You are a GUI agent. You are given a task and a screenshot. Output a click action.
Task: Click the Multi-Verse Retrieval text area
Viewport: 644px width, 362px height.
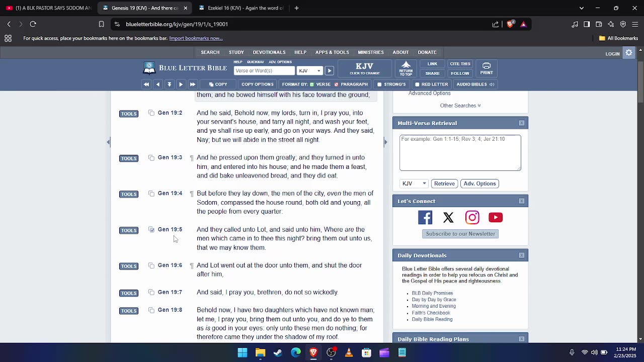coord(460,153)
